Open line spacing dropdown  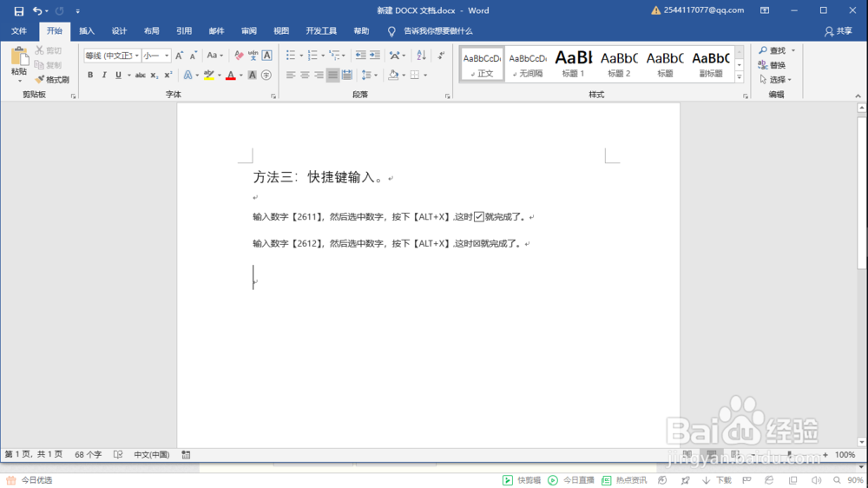369,75
